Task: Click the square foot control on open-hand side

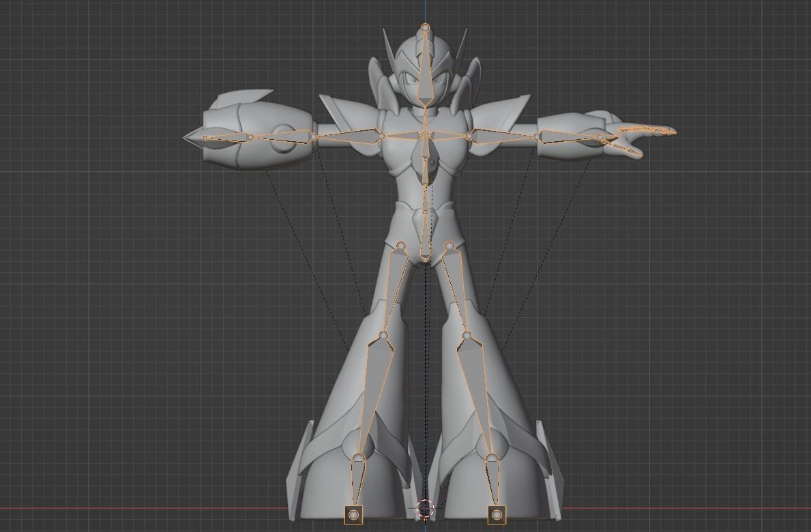Action: click(x=496, y=515)
